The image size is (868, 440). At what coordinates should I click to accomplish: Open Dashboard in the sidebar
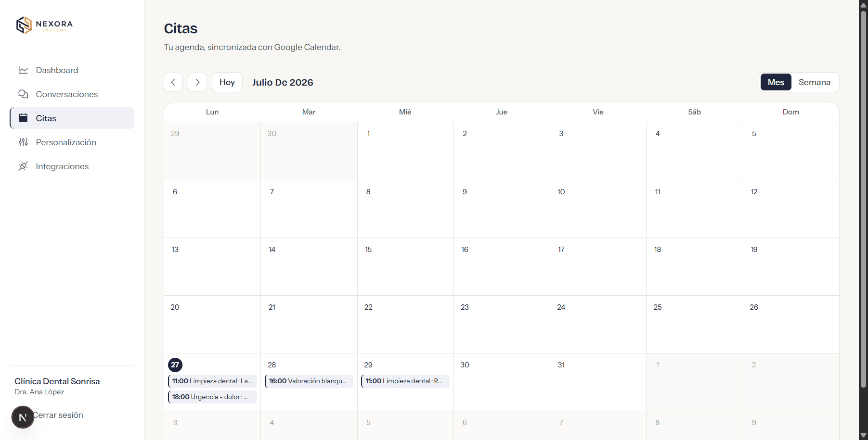pos(72,70)
